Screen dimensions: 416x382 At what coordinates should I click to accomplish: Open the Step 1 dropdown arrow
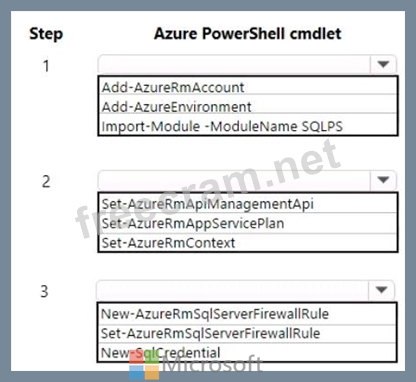(x=384, y=64)
